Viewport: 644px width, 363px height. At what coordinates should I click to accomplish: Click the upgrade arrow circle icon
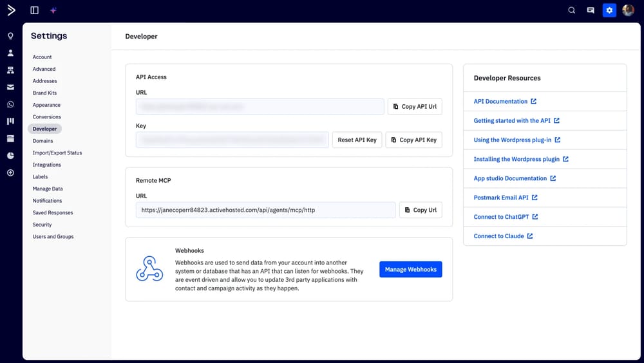pyautogui.click(x=11, y=173)
